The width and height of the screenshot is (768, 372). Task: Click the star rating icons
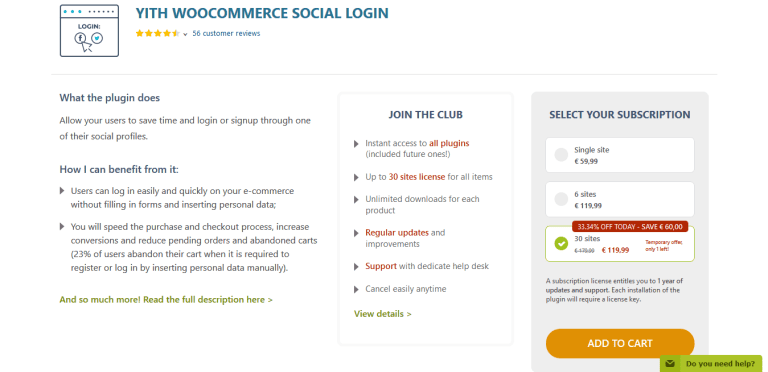[158, 34]
